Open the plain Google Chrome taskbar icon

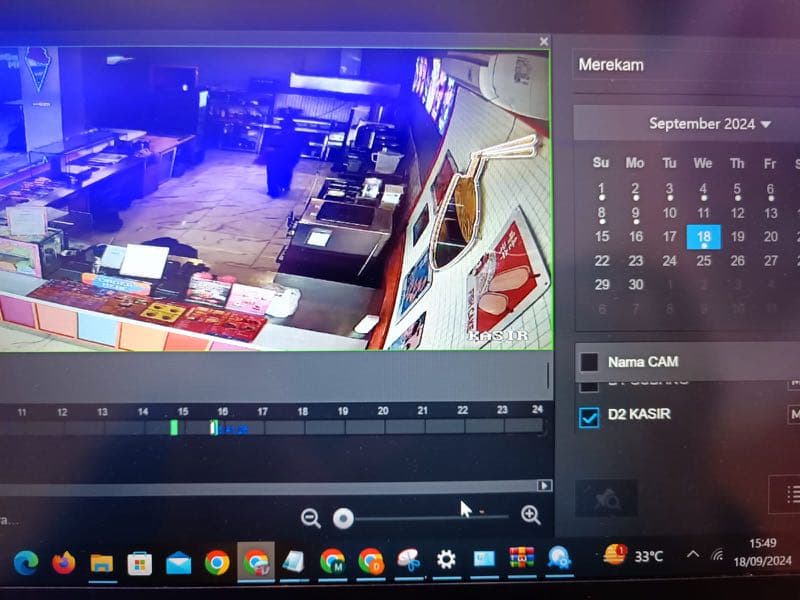(x=217, y=563)
